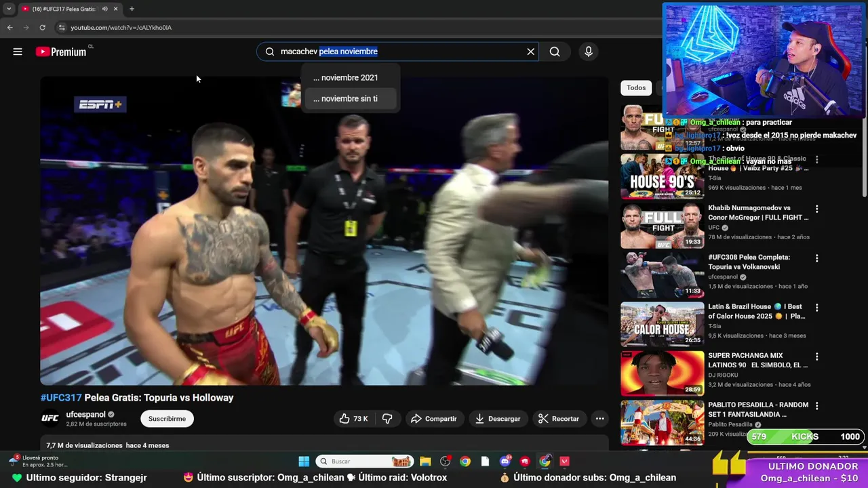
Task: Open the tab search dropdown arrow
Action: pos(9,9)
